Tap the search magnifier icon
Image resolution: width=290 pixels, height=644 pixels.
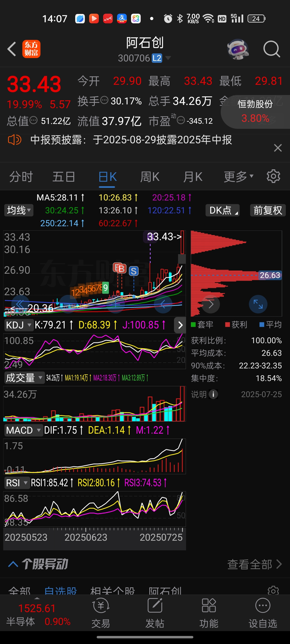(272, 49)
